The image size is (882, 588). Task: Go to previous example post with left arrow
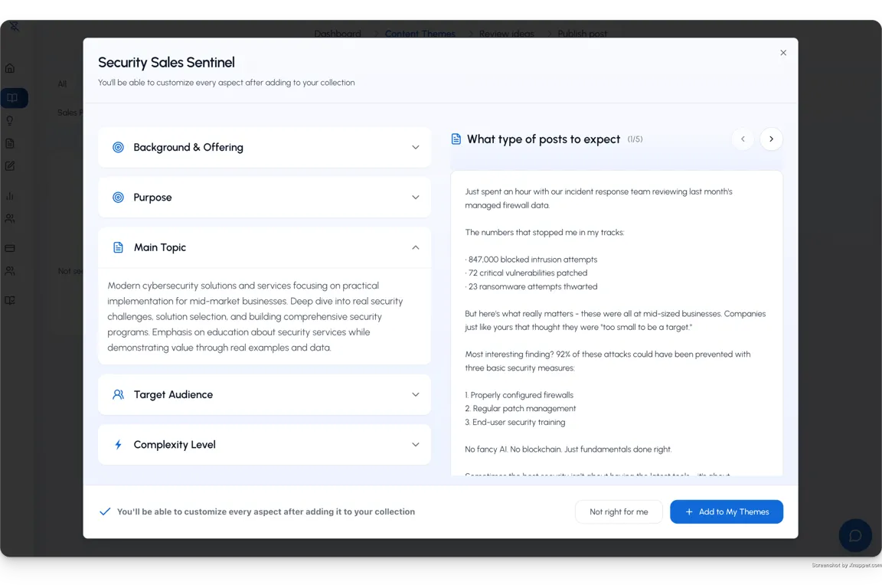click(x=742, y=139)
